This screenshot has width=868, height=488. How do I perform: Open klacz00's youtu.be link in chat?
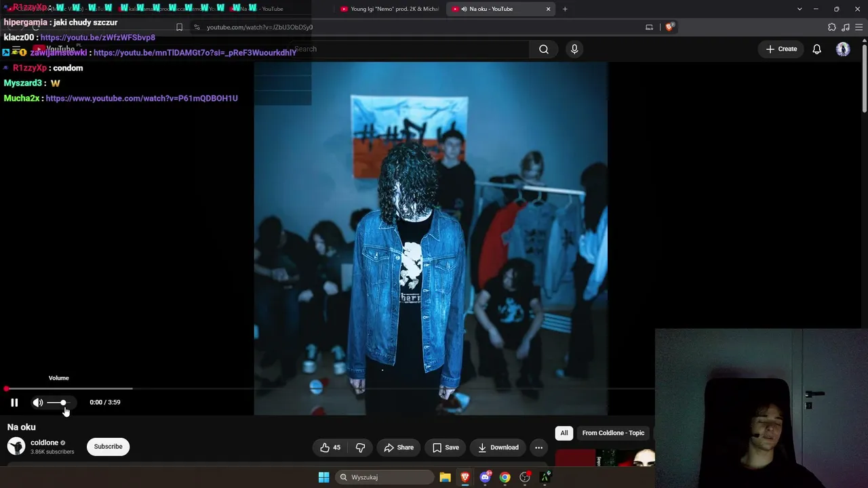(98, 37)
